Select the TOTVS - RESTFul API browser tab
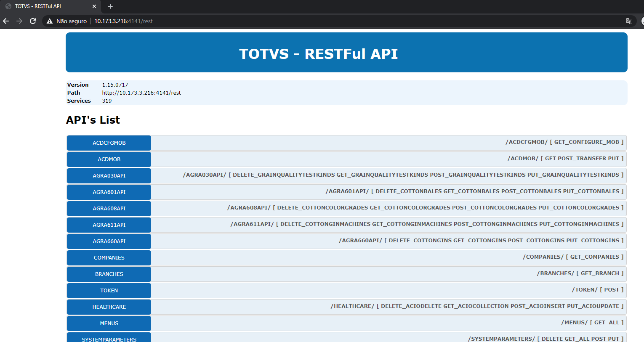The height and width of the screenshot is (342, 644). tap(51, 6)
